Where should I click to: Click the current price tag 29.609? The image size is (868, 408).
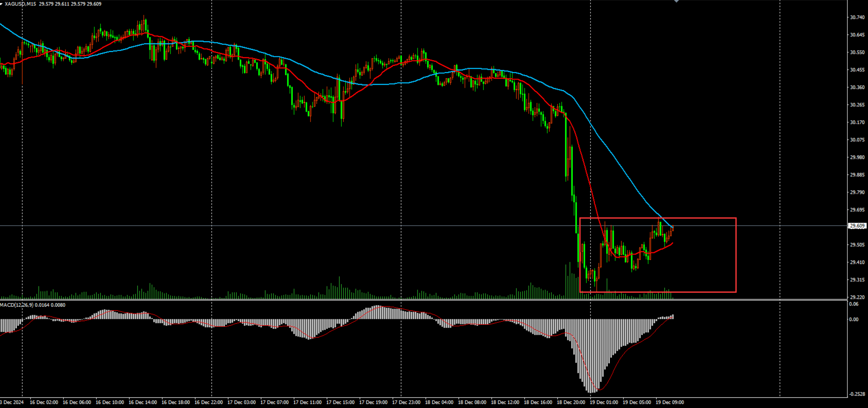tap(858, 226)
